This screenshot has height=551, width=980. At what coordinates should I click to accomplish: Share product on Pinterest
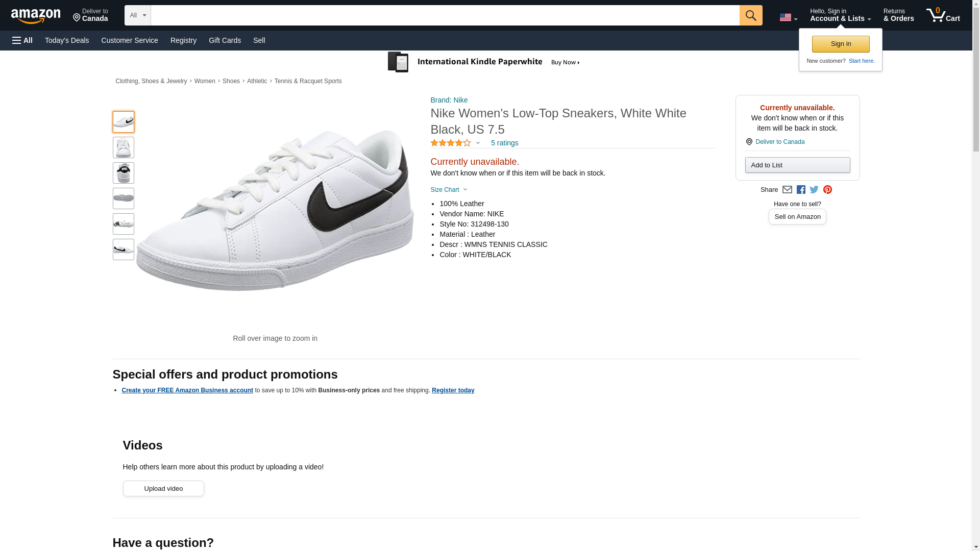point(827,190)
